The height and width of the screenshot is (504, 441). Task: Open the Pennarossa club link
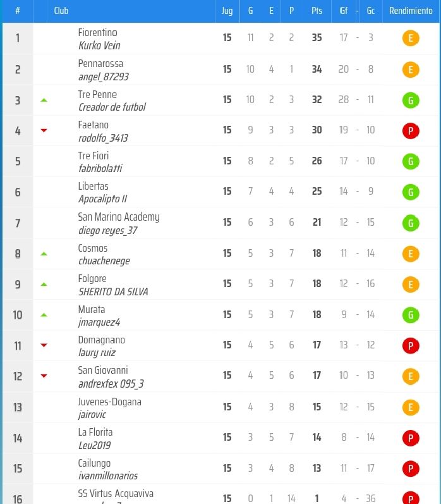(x=100, y=63)
